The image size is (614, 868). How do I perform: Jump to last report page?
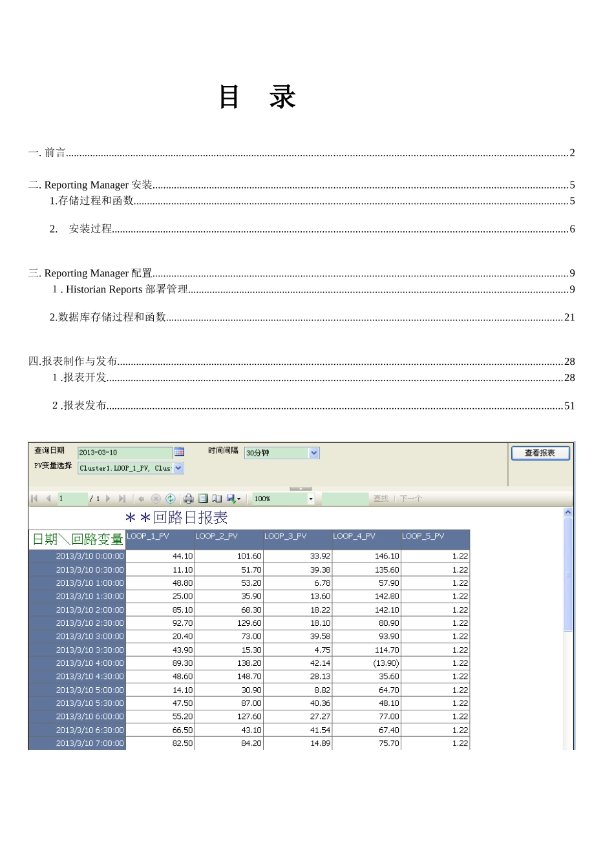coord(122,499)
